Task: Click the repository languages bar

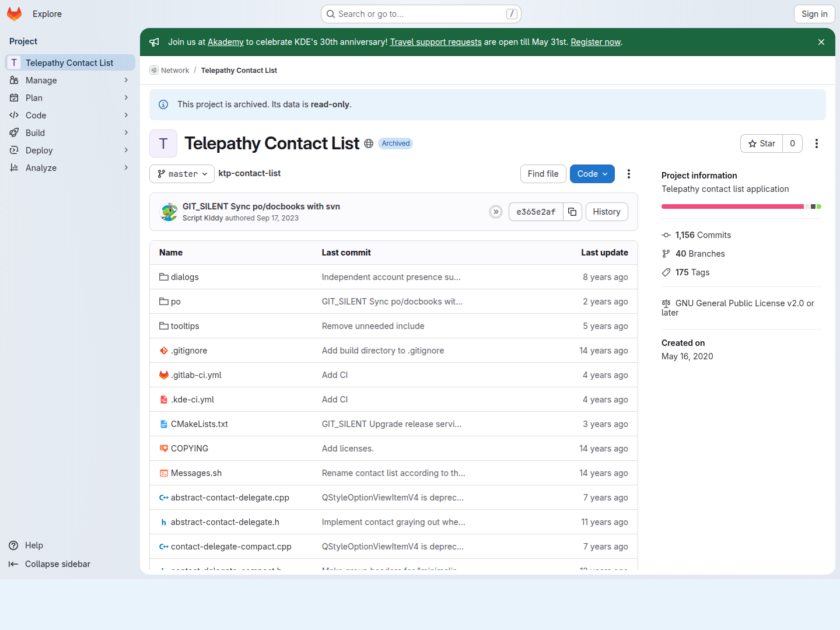Action: 741,206
